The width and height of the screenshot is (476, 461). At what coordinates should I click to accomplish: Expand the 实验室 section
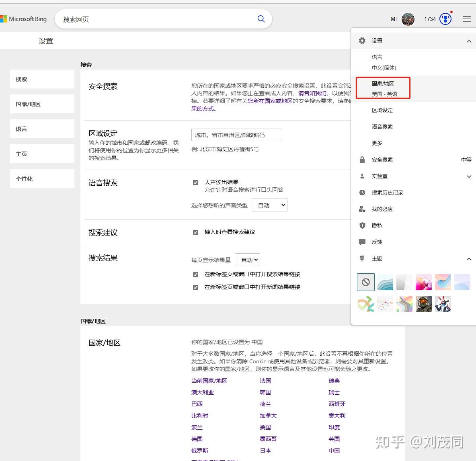coord(469,176)
